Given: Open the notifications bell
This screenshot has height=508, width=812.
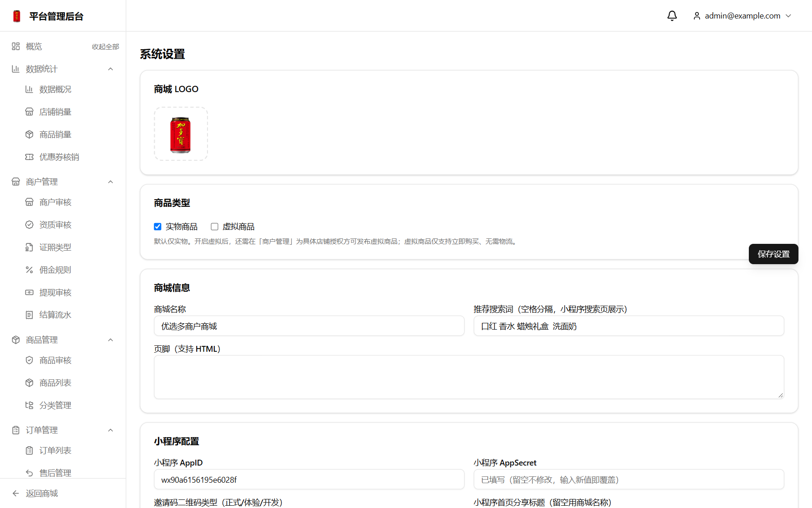Looking at the screenshot, I should tap(672, 16).
